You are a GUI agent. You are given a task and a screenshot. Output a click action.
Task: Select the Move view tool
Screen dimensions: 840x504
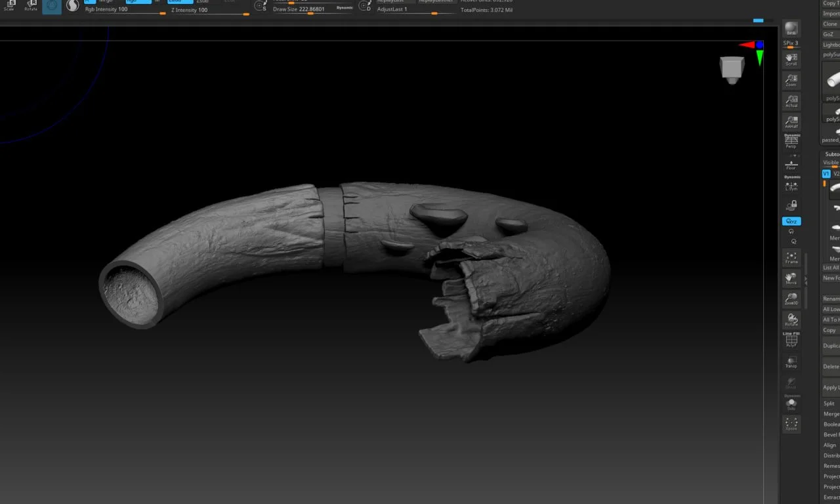[791, 278]
